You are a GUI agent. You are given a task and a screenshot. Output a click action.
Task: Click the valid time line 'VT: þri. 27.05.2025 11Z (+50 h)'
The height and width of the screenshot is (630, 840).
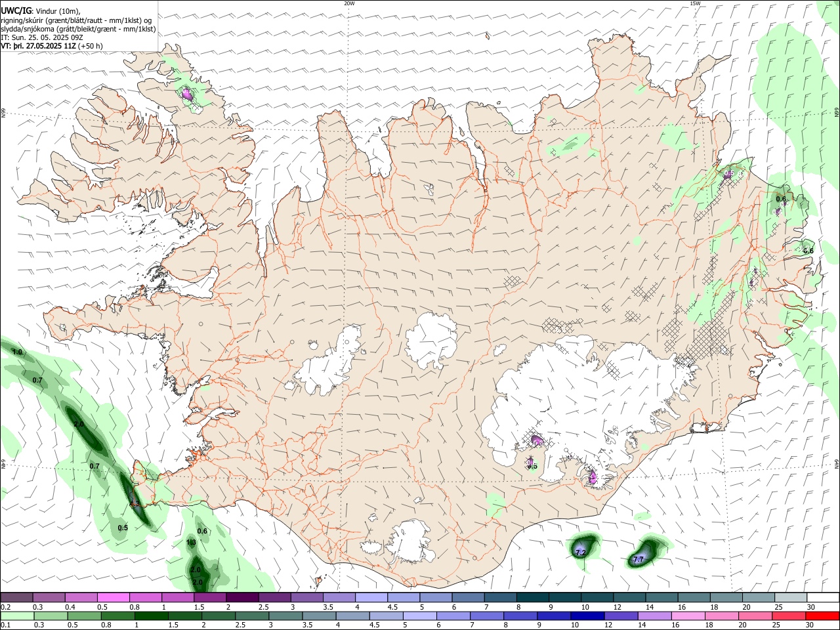click(52, 46)
